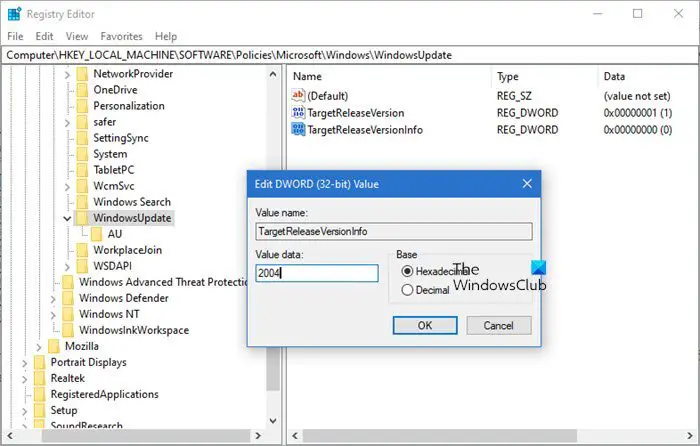Collapse the WindowsUpdate key
The height and width of the screenshot is (446, 700).
(x=67, y=218)
